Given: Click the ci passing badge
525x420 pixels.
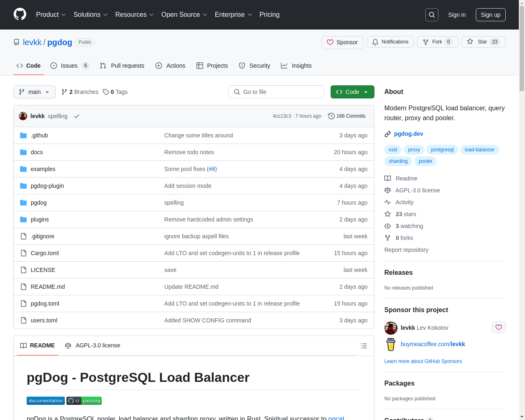Looking at the screenshot, I should point(84,401).
